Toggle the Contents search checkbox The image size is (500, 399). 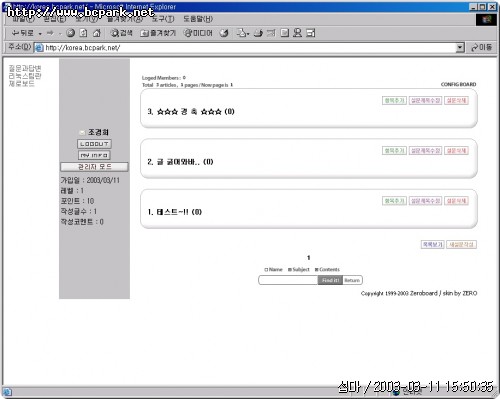click(x=316, y=270)
